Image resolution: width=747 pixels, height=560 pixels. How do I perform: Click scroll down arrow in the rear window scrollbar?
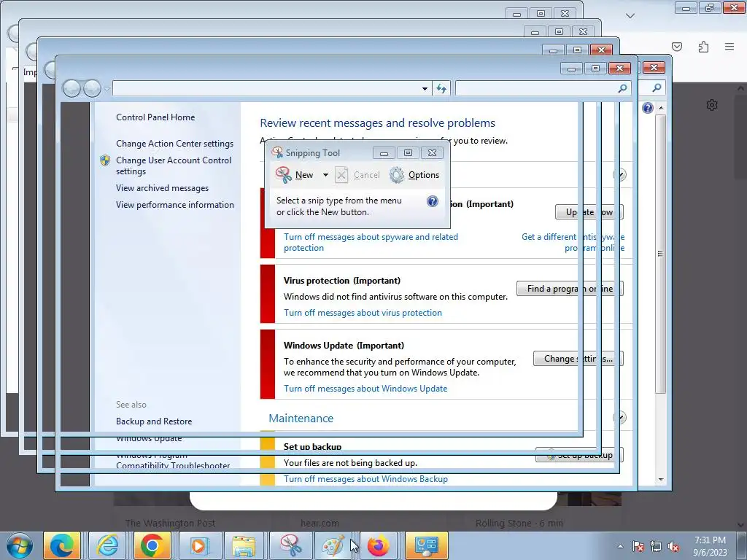point(661,479)
